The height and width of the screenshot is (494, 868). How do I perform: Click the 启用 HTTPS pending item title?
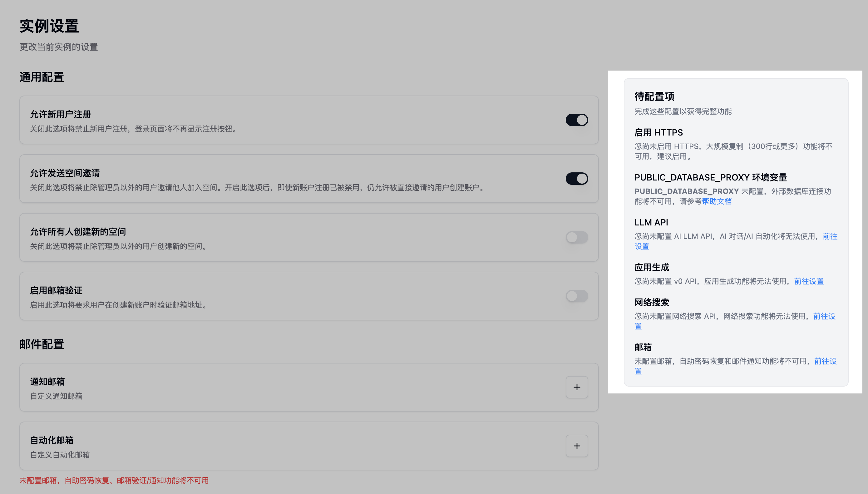pyautogui.click(x=658, y=132)
